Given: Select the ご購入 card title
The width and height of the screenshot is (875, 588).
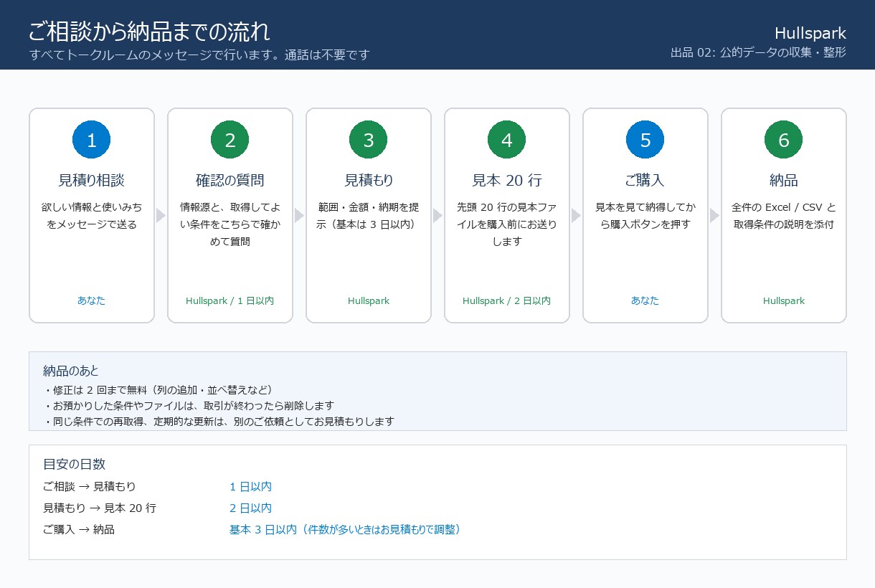Looking at the screenshot, I should (645, 180).
